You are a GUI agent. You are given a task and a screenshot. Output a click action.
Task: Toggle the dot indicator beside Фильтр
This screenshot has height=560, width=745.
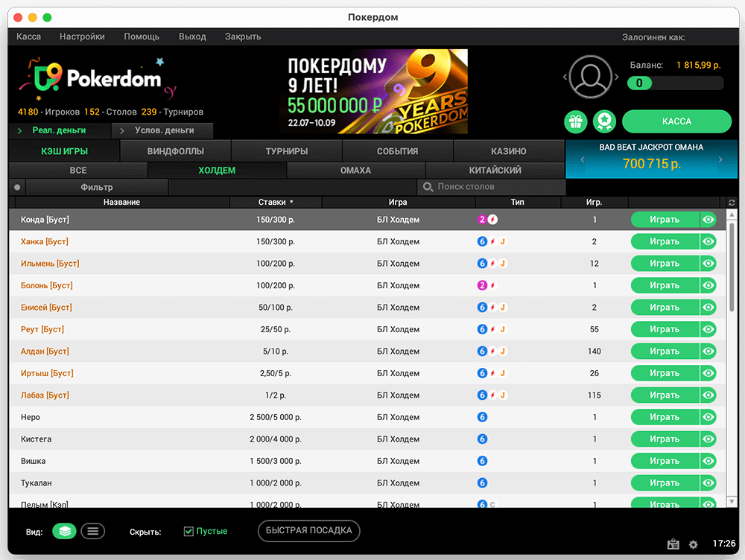click(17, 187)
